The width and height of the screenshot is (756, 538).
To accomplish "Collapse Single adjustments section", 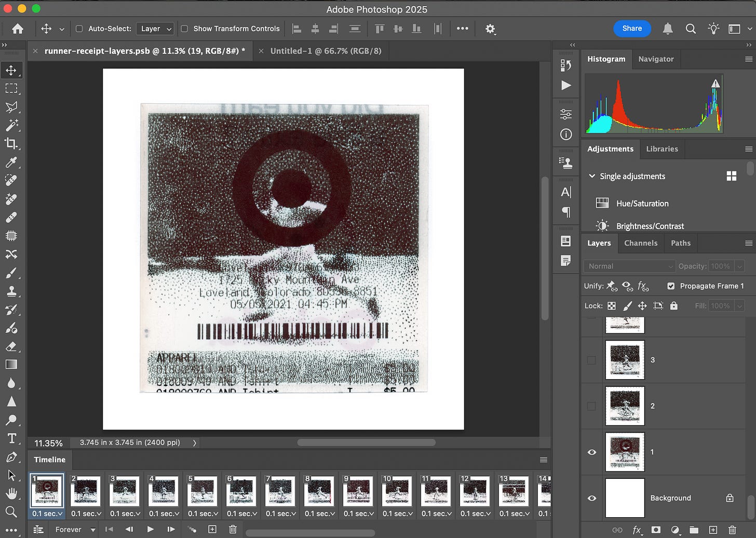I will point(592,176).
